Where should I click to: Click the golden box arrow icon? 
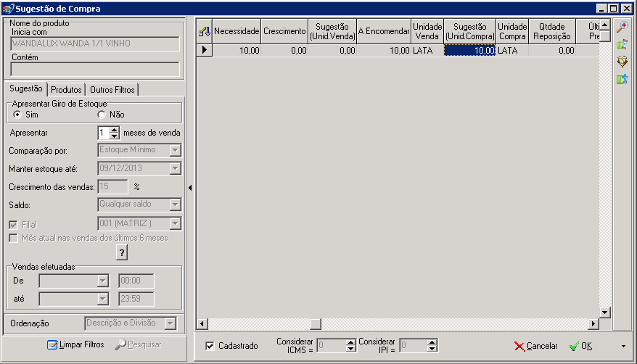pyautogui.click(x=622, y=62)
